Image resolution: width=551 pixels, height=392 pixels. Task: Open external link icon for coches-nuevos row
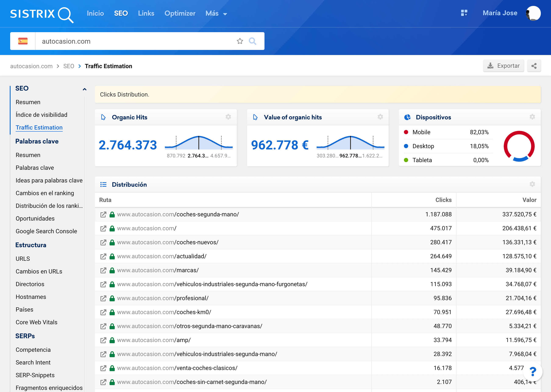pos(103,242)
